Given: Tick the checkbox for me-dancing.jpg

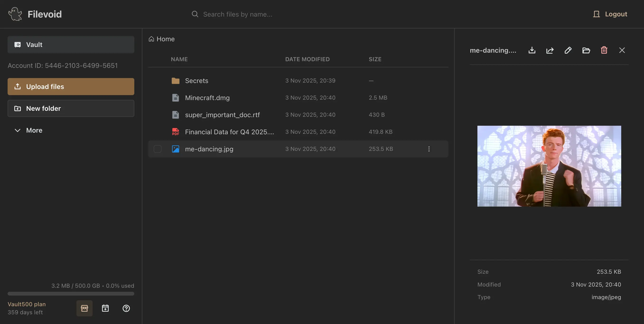Looking at the screenshot, I should (158, 149).
